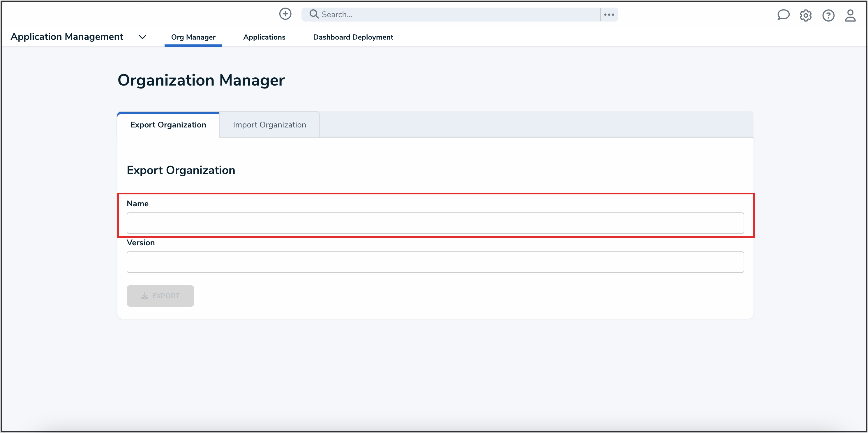The width and height of the screenshot is (868, 433).
Task: Click the Search... text box
Action: coord(458,15)
